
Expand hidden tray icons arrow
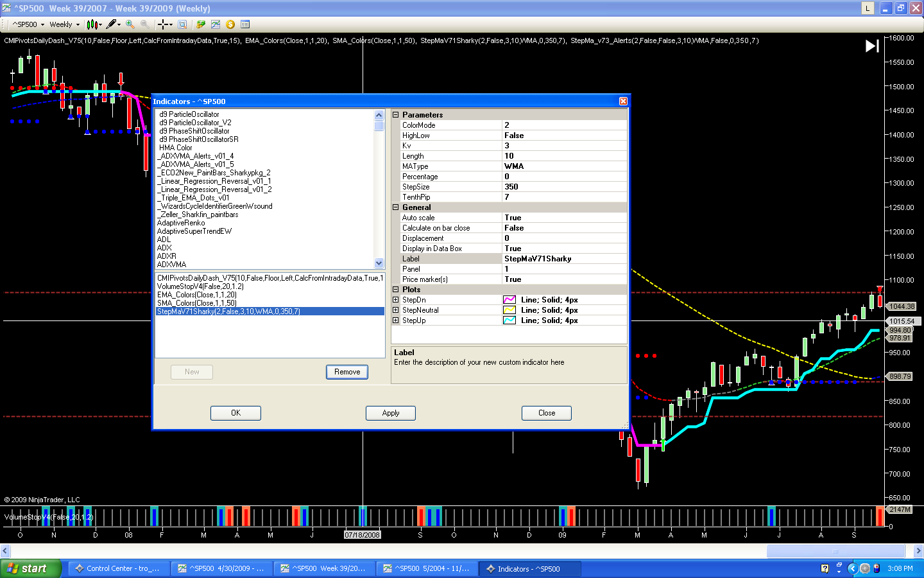pos(852,568)
